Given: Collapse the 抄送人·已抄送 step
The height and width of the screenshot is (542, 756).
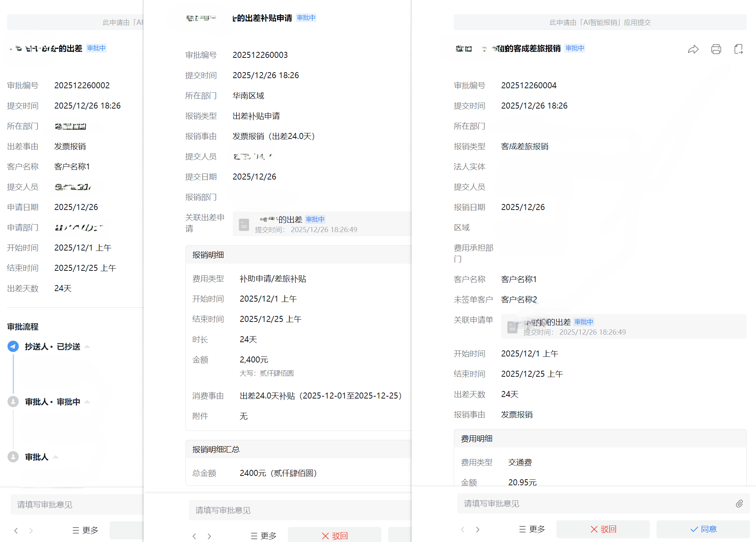Looking at the screenshot, I should click(x=87, y=347).
